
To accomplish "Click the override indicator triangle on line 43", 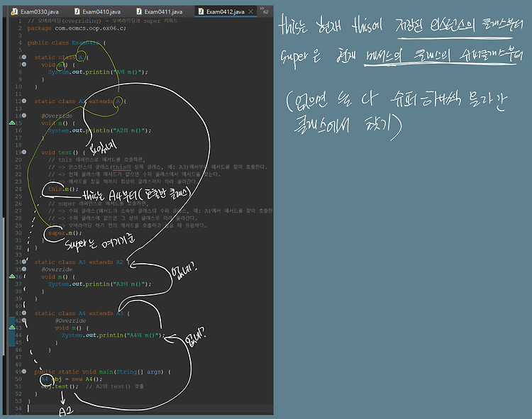I will (12, 328).
